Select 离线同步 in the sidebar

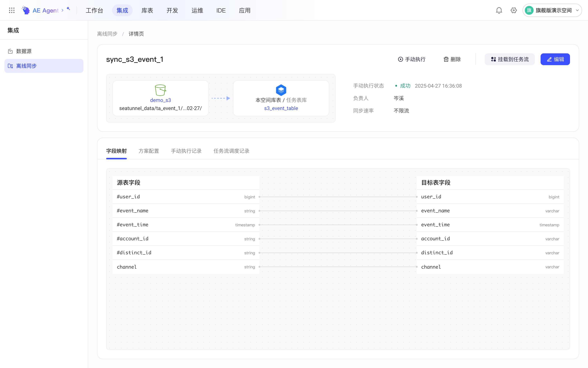click(44, 66)
